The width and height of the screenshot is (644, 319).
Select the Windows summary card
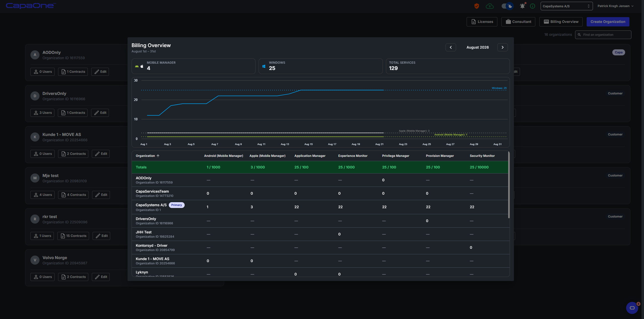(320, 66)
